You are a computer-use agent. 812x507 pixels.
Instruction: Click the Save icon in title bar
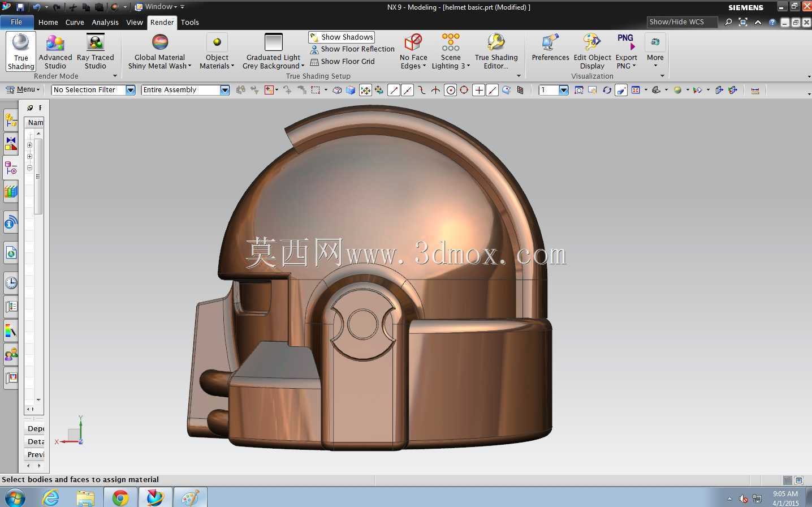pyautogui.click(x=20, y=7)
